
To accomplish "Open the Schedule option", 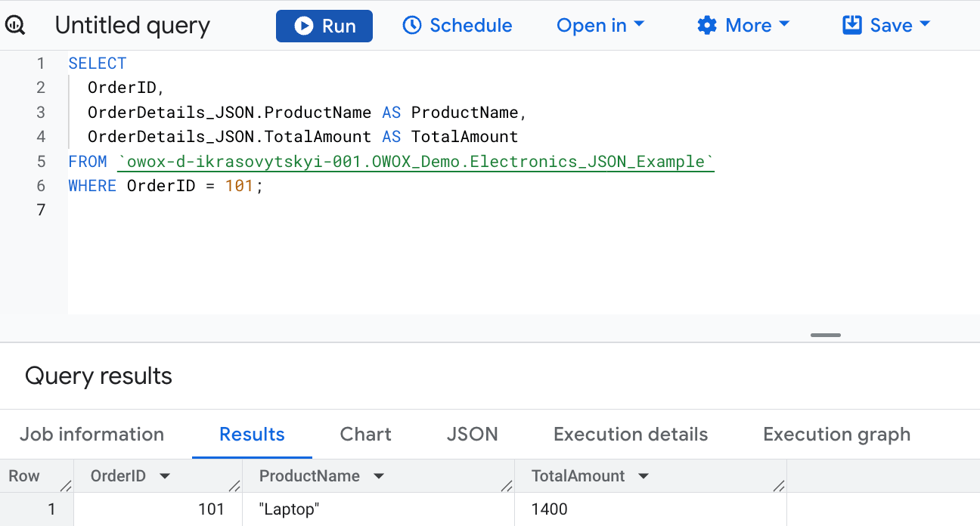I will (457, 26).
